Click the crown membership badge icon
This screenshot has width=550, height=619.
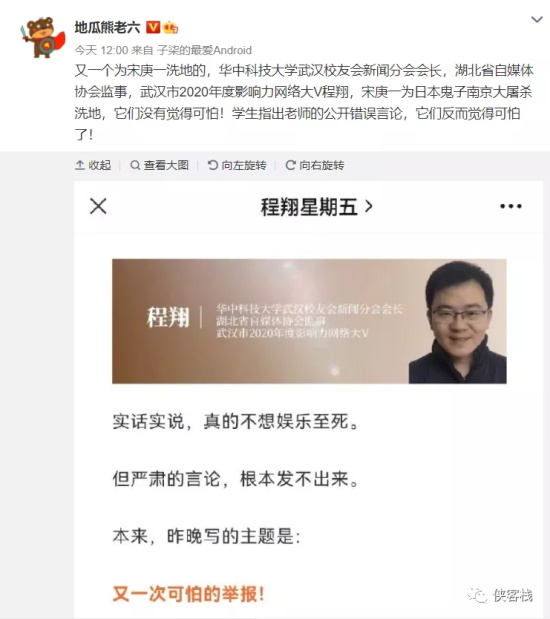click(170, 27)
